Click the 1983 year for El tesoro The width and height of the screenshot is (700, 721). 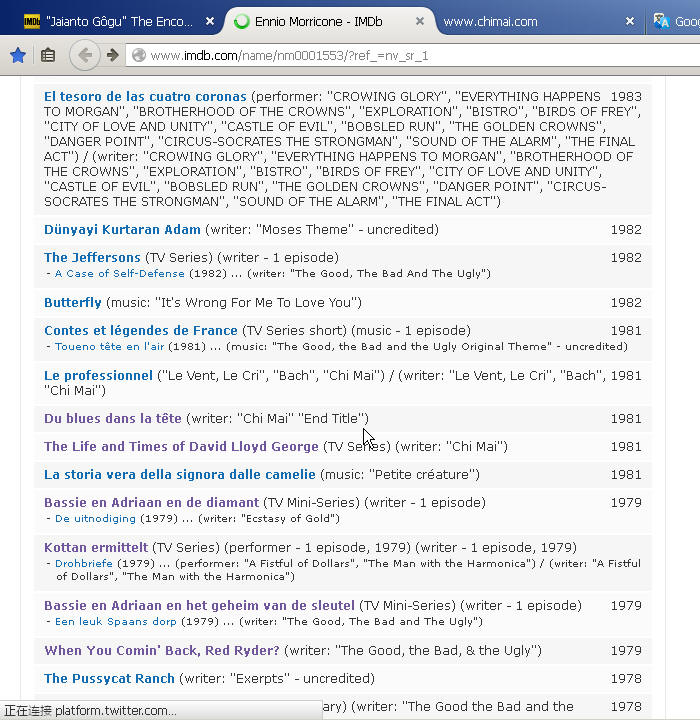626,97
